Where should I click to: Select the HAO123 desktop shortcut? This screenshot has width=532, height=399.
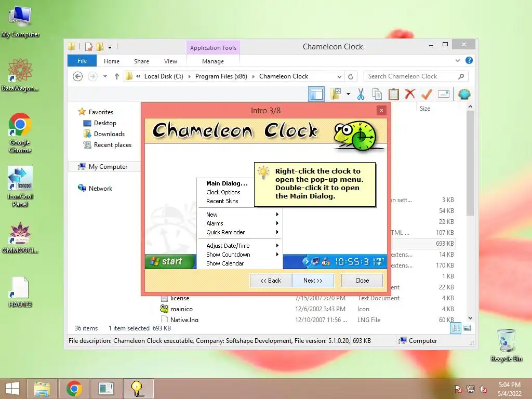(x=20, y=292)
